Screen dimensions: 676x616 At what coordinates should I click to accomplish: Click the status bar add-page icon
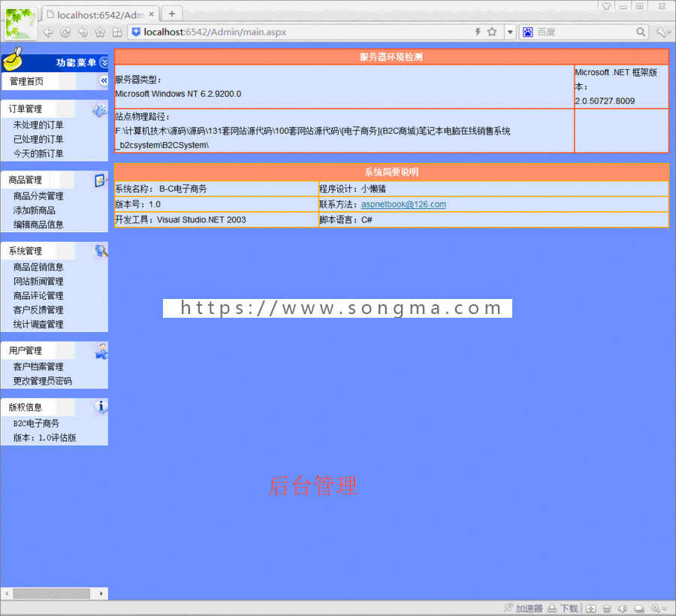(x=590, y=608)
